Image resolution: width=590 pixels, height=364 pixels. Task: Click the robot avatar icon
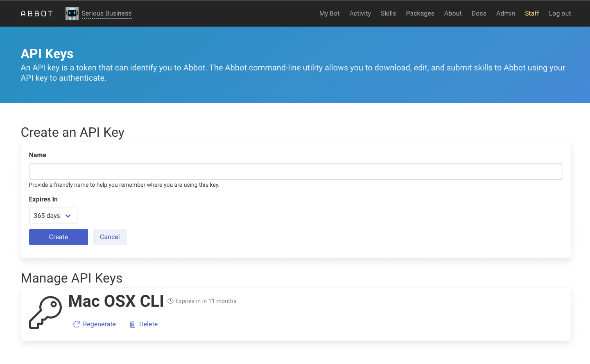[72, 14]
